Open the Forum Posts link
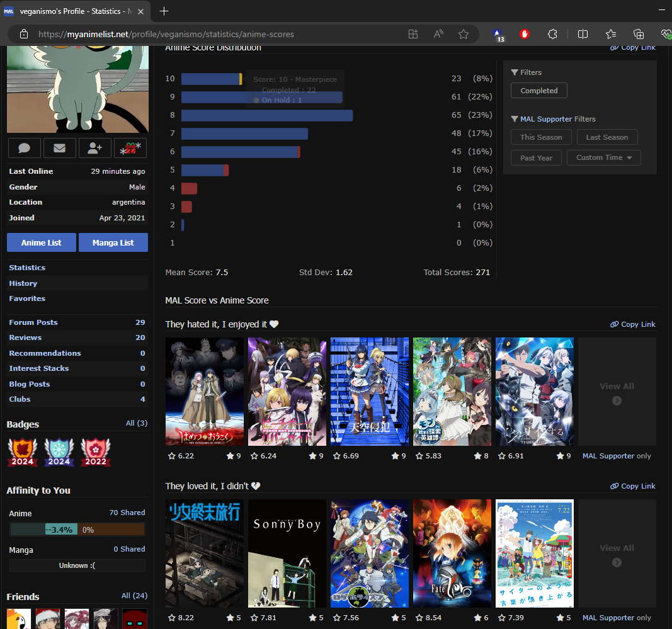672x629 pixels. [33, 322]
